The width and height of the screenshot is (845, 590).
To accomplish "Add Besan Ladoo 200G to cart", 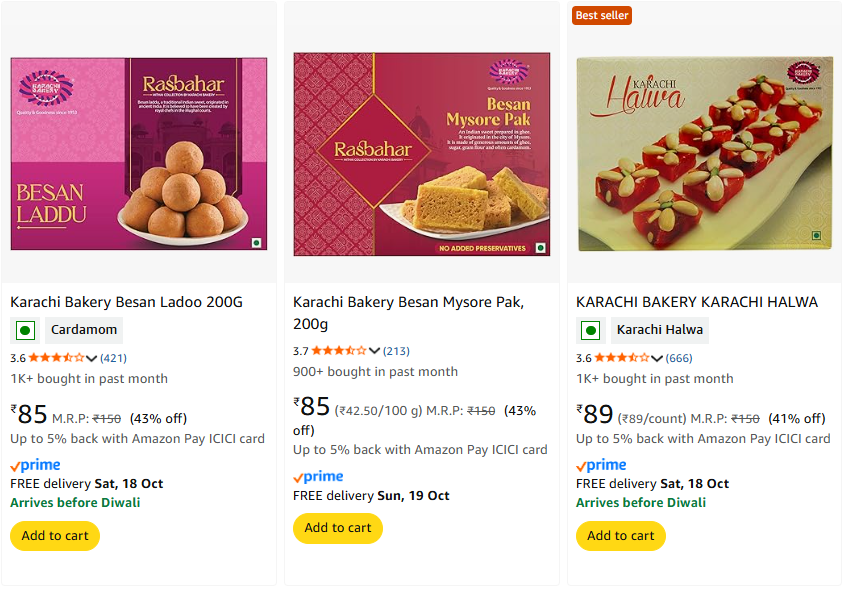I will (x=55, y=536).
